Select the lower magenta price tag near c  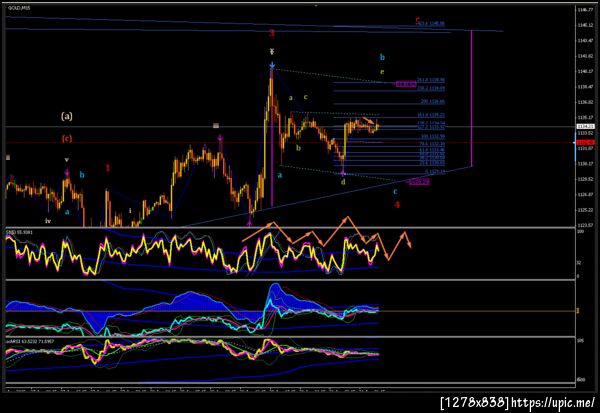pos(419,182)
